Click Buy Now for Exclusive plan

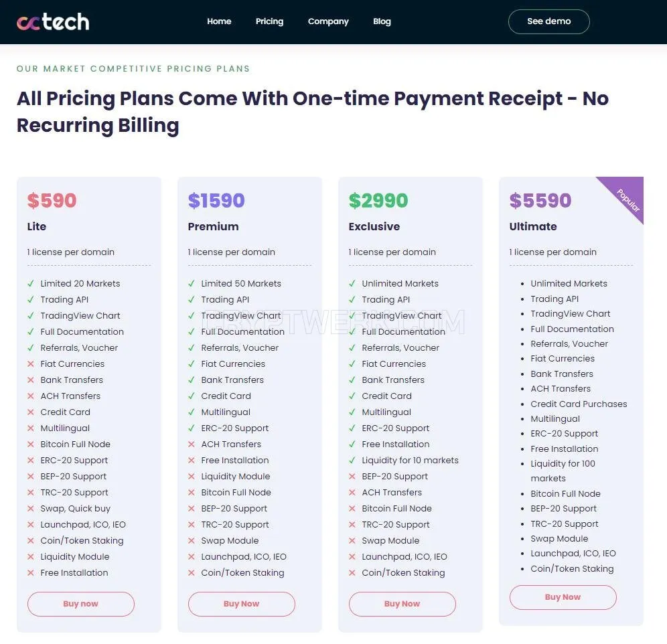(402, 604)
